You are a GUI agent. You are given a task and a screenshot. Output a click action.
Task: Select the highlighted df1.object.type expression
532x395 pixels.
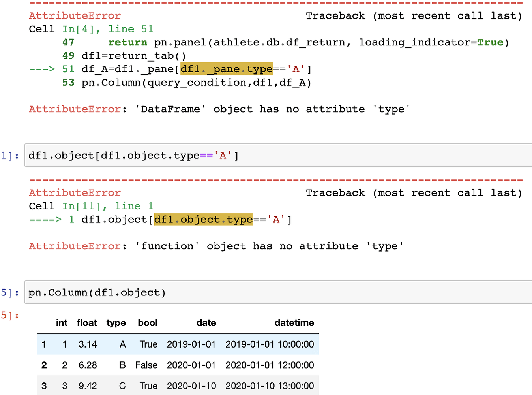[203, 219]
